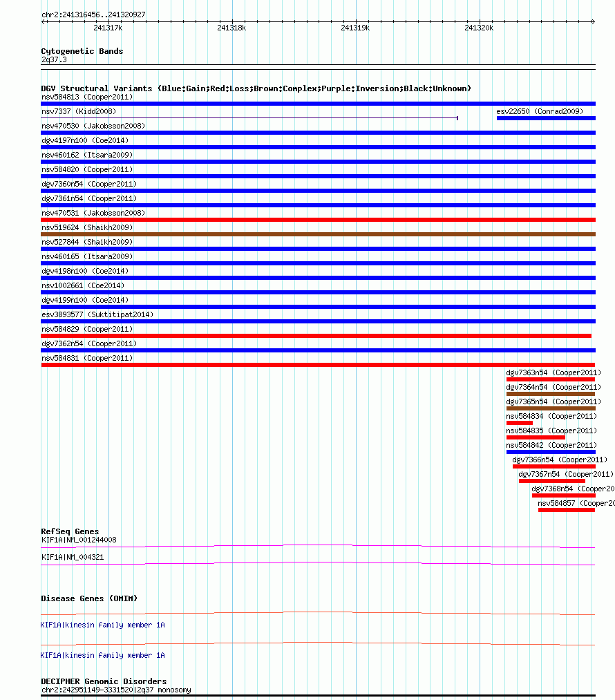615x700 pixels.
Task: Click the esv22650 (Conrad2009) variant label
Action: 540,111
